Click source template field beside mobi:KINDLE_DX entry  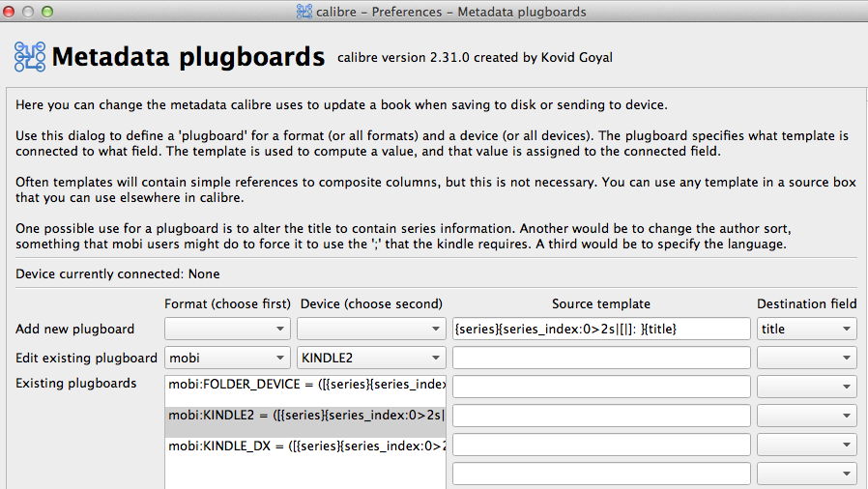600,446
